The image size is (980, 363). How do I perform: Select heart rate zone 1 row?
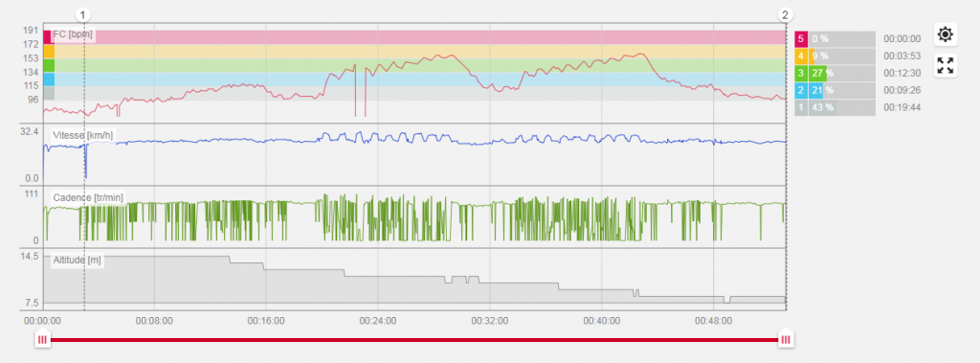tap(835, 107)
